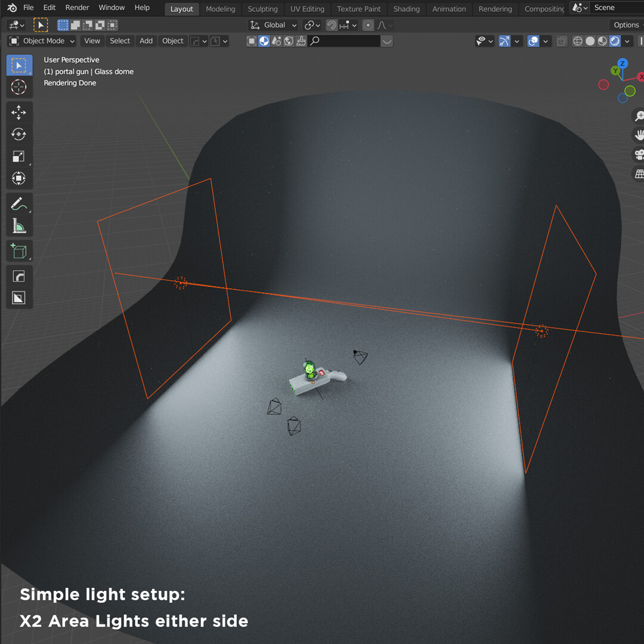Select the Scale tool
This screenshot has width=644, height=644.
[19, 156]
